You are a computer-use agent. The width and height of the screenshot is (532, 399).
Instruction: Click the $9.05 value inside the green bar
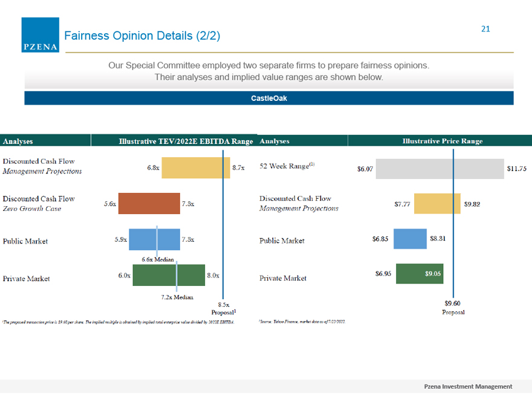click(x=433, y=273)
